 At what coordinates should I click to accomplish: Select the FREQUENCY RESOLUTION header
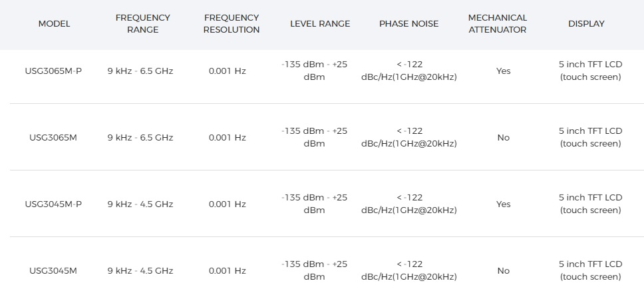pos(232,24)
